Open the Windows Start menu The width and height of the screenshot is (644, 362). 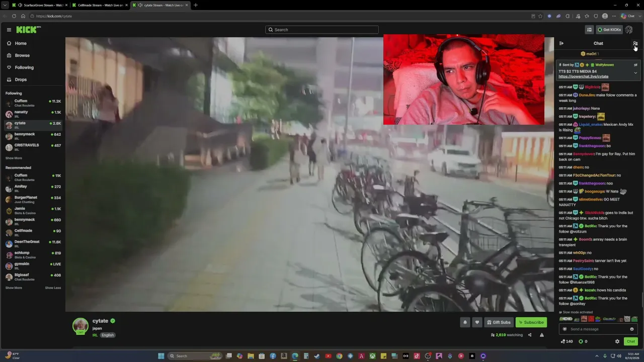click(161, 356)
